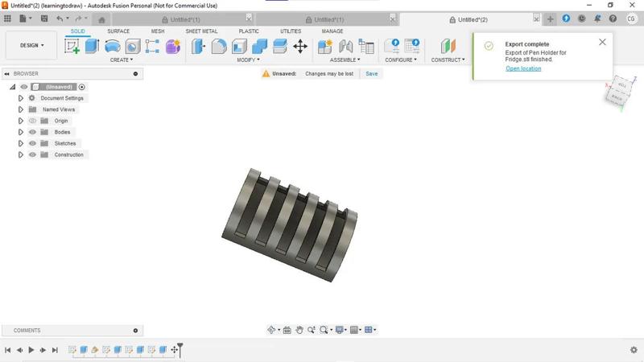Switch to the SURFACE tab
The width and height of the screenshot is (644, 362).
click(118, 31)
